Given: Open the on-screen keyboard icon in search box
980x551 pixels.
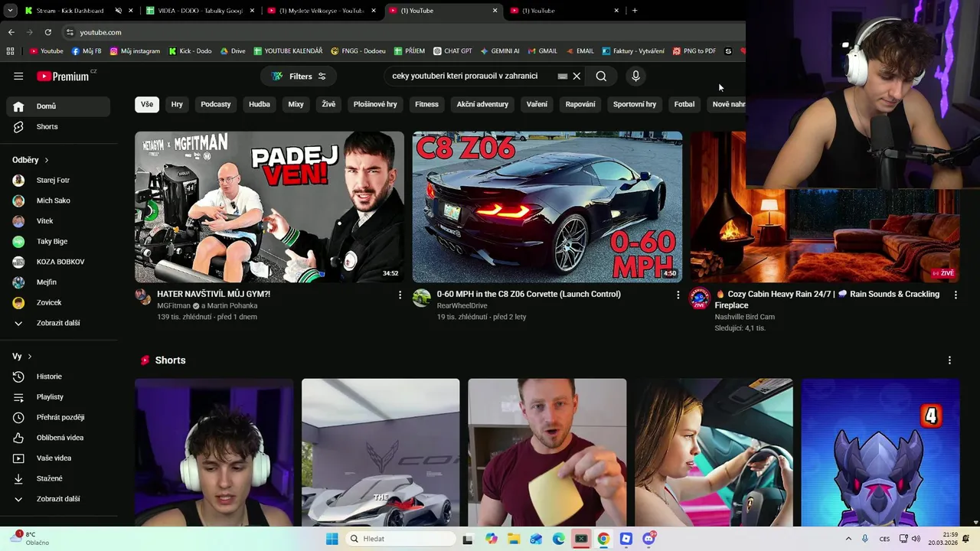Looking at the screenshot, I should point(563,77).
